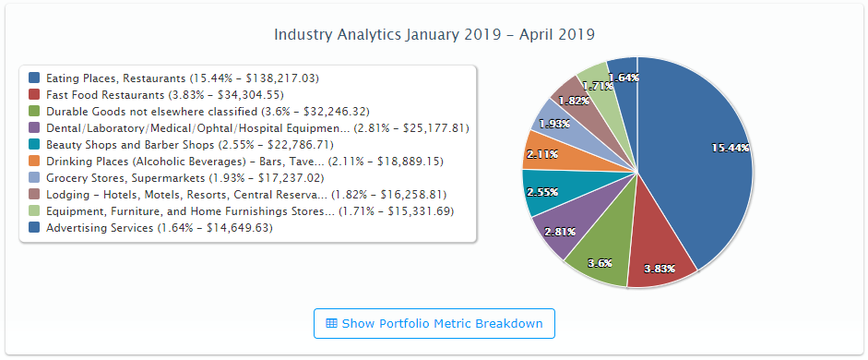Viewport: 868px width, 360px height.
Task: Toggle the Durable Goods legend entry
Action: tap(199, 112)
